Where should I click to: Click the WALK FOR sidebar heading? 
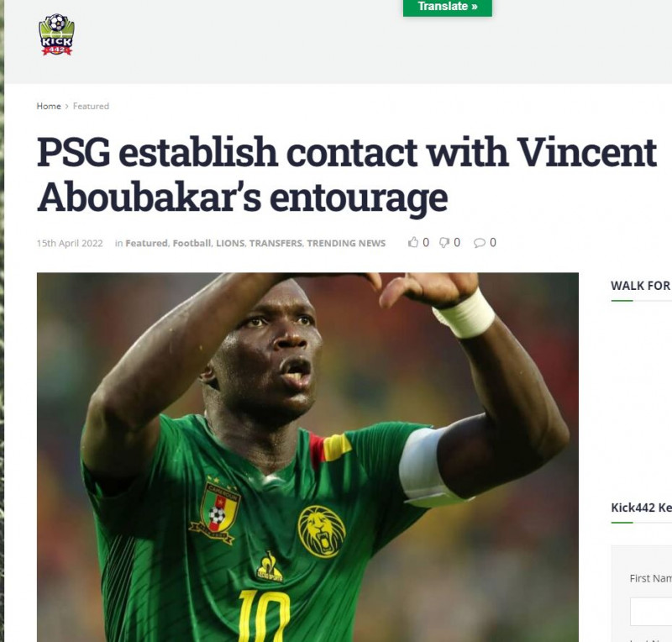(x=641, y=286)
